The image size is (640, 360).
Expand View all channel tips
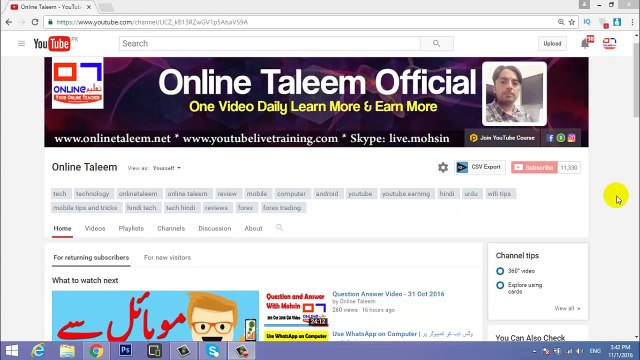tap(567, 308)
